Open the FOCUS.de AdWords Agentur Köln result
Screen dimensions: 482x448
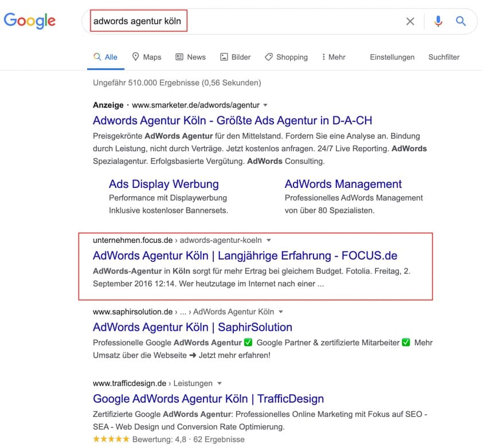[x=245, y=256]
